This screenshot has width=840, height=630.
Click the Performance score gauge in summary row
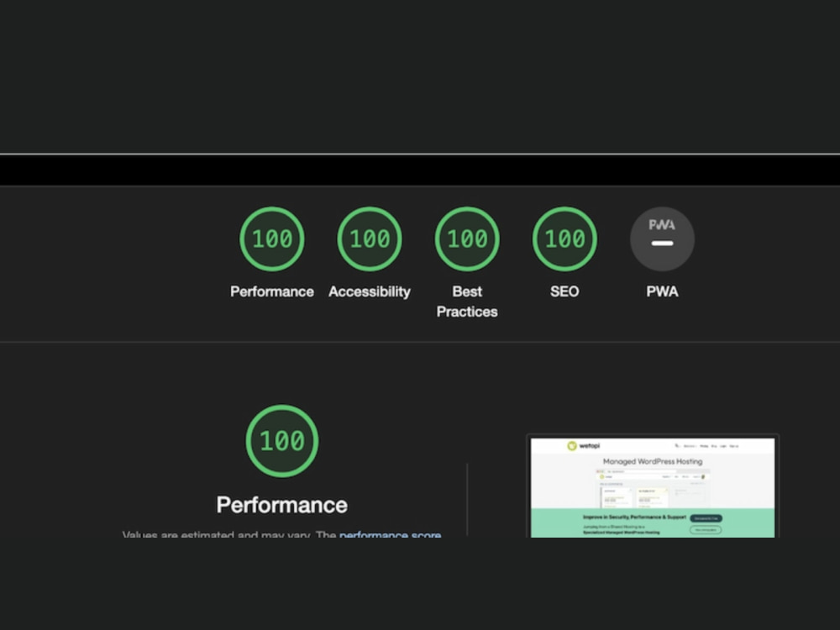(272, 239)
